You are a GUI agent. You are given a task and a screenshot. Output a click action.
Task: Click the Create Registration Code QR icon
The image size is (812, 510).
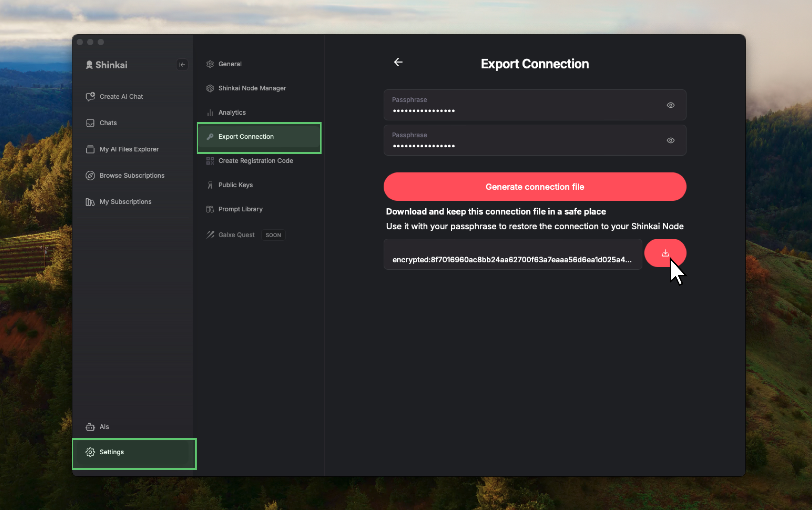pyautogui.click(x=210, y=161)
